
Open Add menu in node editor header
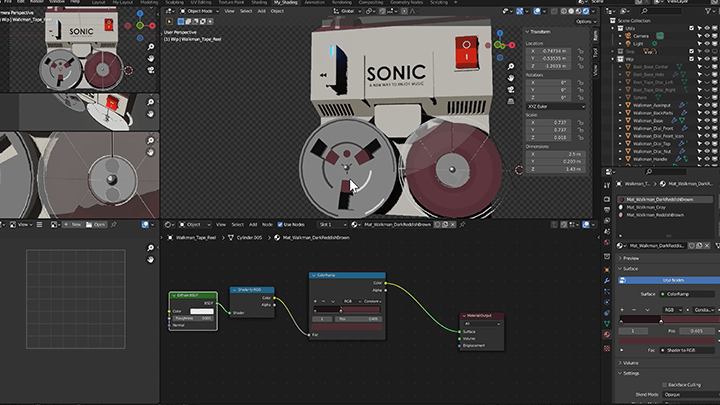click(x=253, y=225)
